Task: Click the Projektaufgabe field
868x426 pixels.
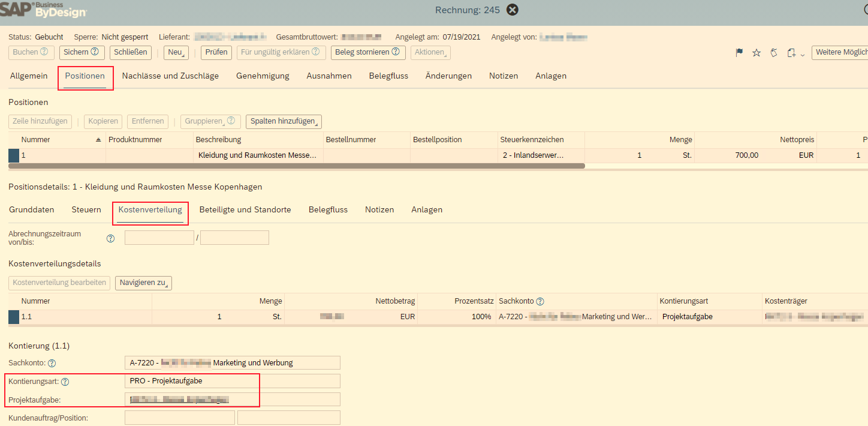Action: [x=233, y=400]
